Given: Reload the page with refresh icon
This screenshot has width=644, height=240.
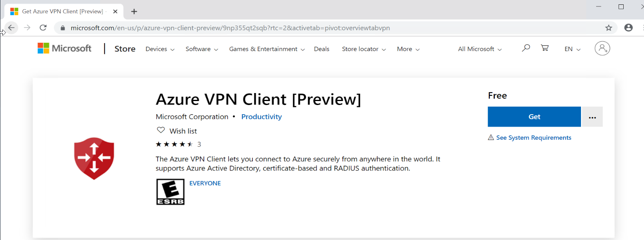Looking at the screenshot, I should click(43, 28).
